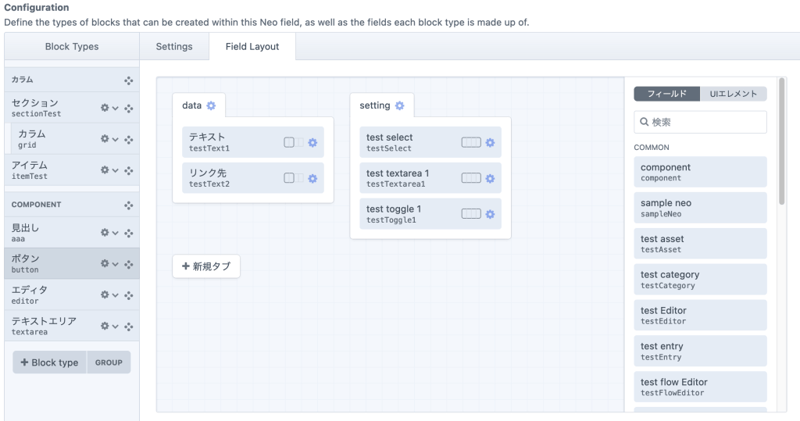Image resolution: width=800 pixels, height=421 pixels.
Task: Click move handle for ボタン block type
Action: pos(128,264)
